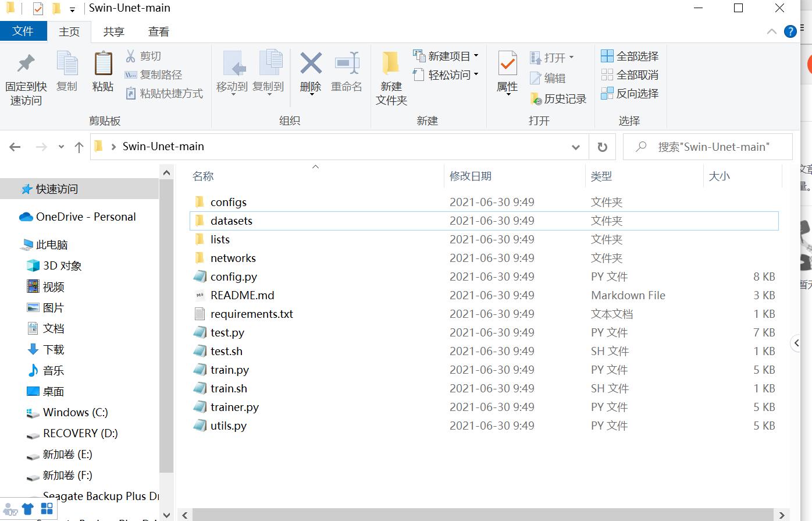The width and height of the screenshot is (812, 521).
Task: Select all items
Action: [630, 56]
